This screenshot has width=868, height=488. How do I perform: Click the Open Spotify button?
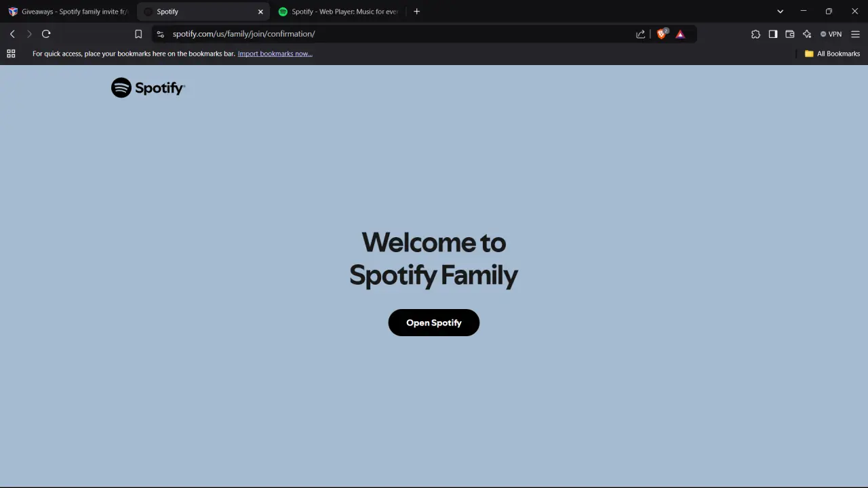coord(434,323)
